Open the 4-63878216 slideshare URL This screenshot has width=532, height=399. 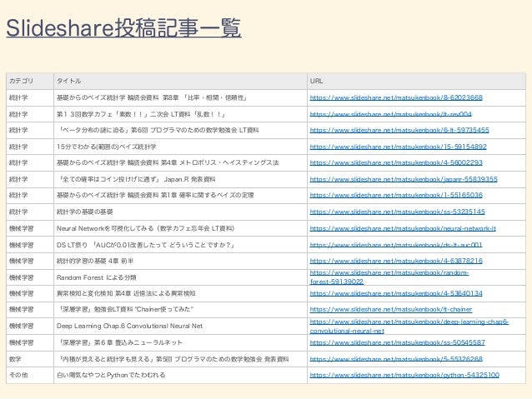(396, 261)
